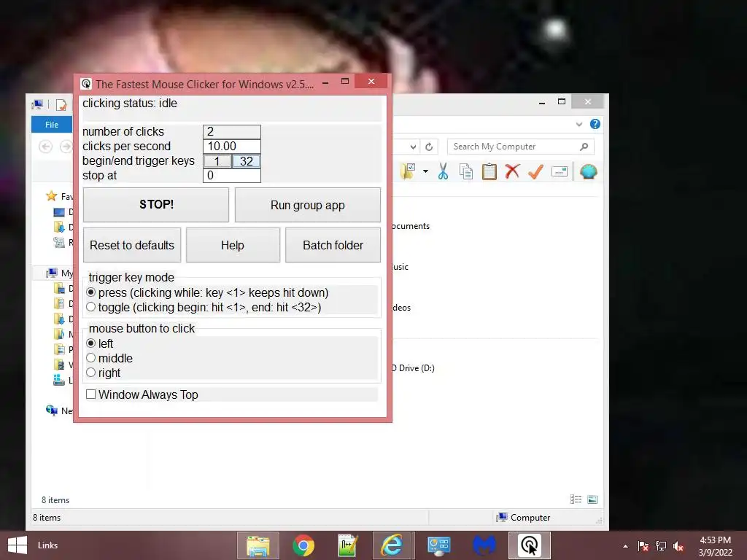747x560 pixels.
Task: Click begin trigger key button showing 1
Action: click(x=217, y=161)
